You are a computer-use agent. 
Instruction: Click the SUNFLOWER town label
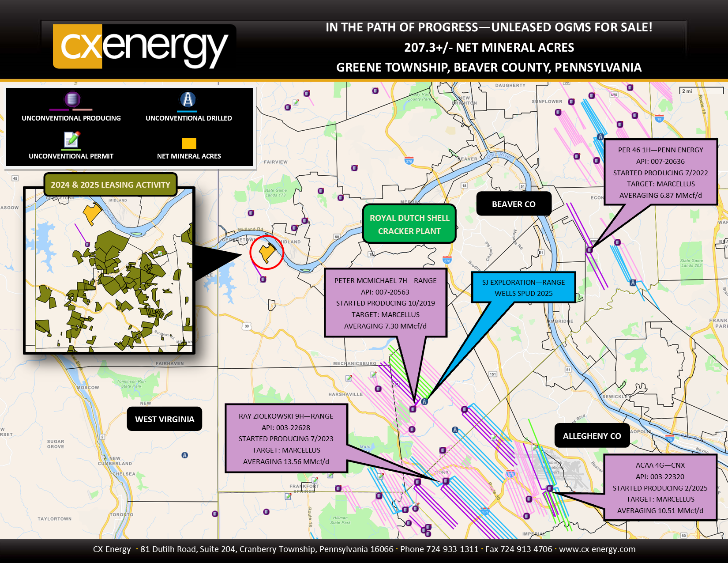click(x=547, y=102)
